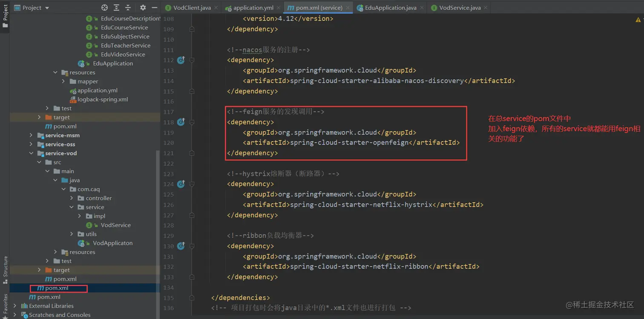Viewport: 644px width, 319px height.
Task: Click the spring-cloud-starter-openfeign artifactId text
Action: tap(349, 143)
